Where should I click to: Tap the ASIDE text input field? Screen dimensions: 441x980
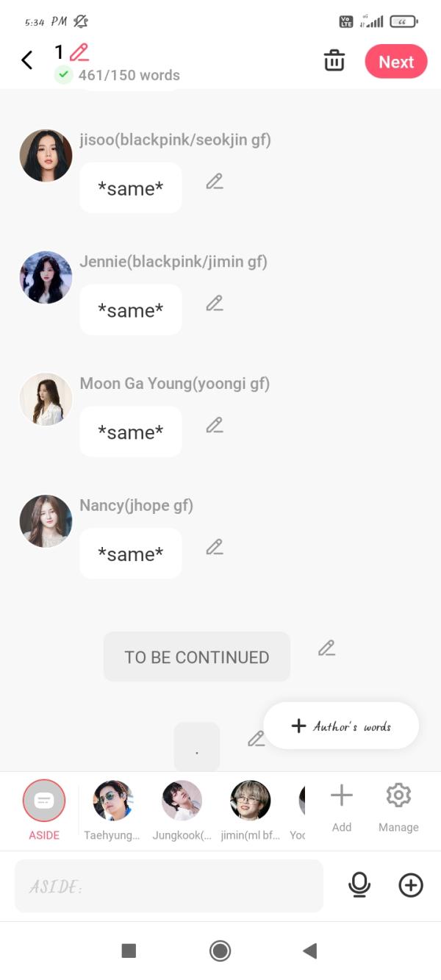[169, 886]
